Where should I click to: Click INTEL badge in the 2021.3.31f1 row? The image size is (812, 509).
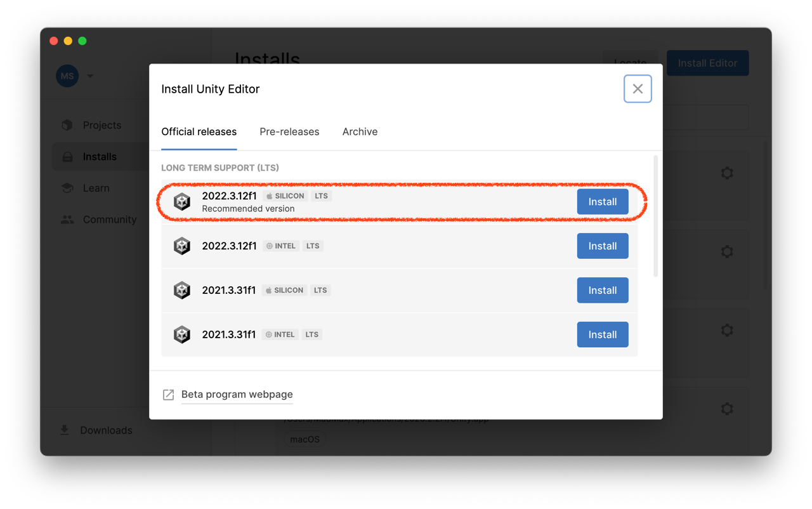point(280,334)
